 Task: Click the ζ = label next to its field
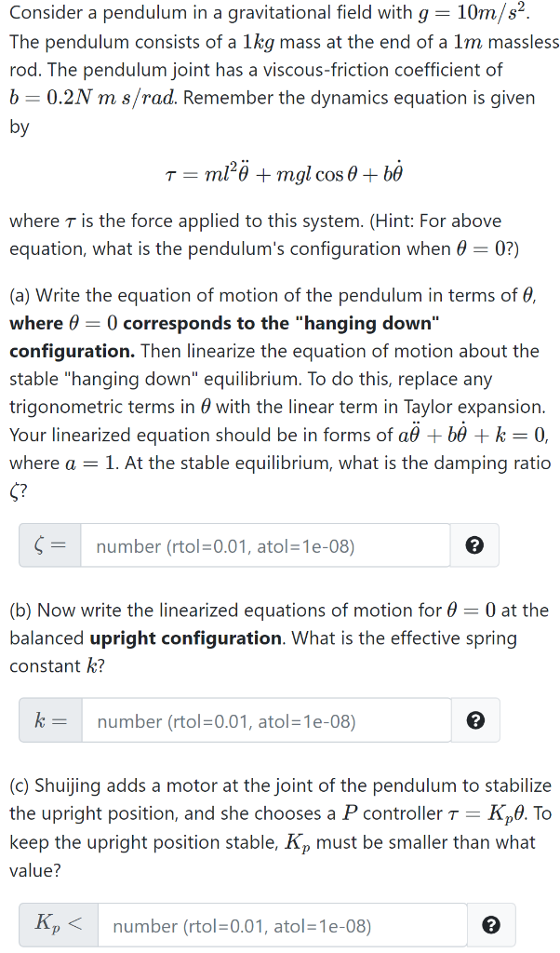(x=48, y=545)
